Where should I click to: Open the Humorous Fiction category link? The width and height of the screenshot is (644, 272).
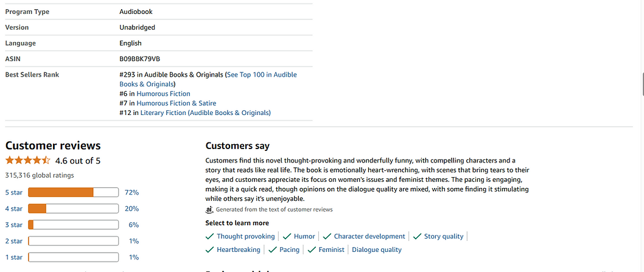pyautogui.click(x=163, y=94)
